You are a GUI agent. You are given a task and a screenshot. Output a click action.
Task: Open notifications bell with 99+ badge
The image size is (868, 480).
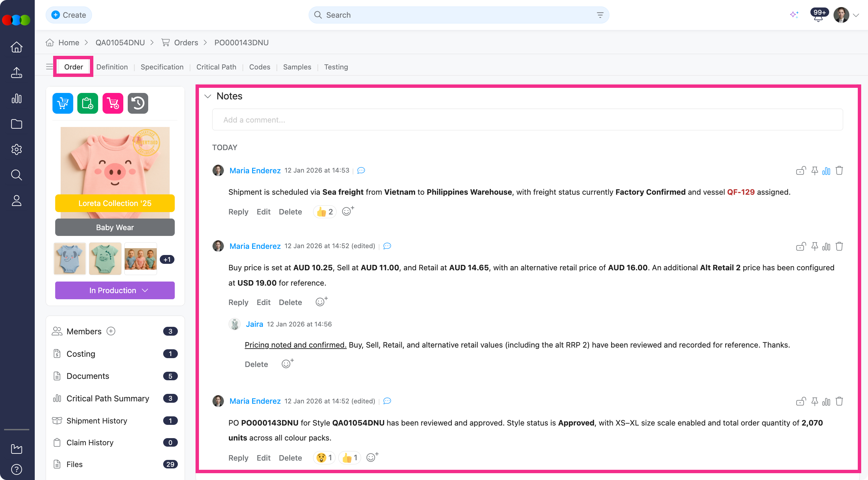(x=818, y=16)
